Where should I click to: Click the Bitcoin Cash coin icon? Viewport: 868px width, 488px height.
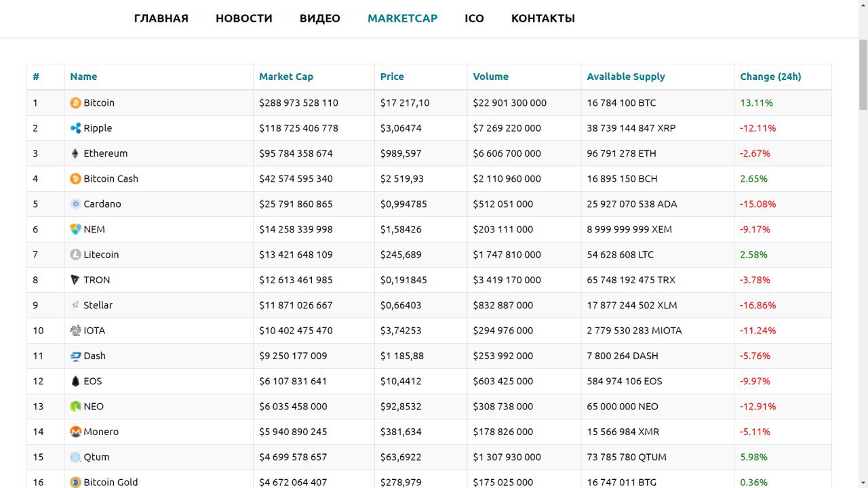coord(75,179)
